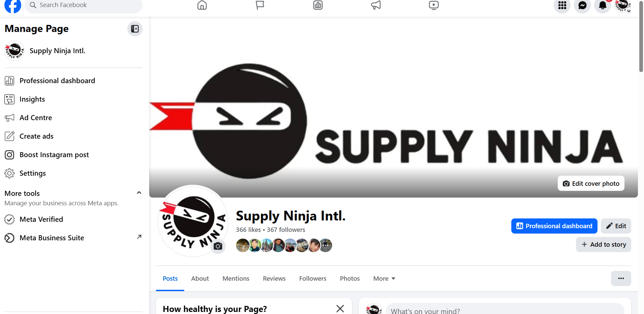The height and width of the screenshot is (314, 644).
Task: Open the apps grid menu icon
Action: click(562, 5)
